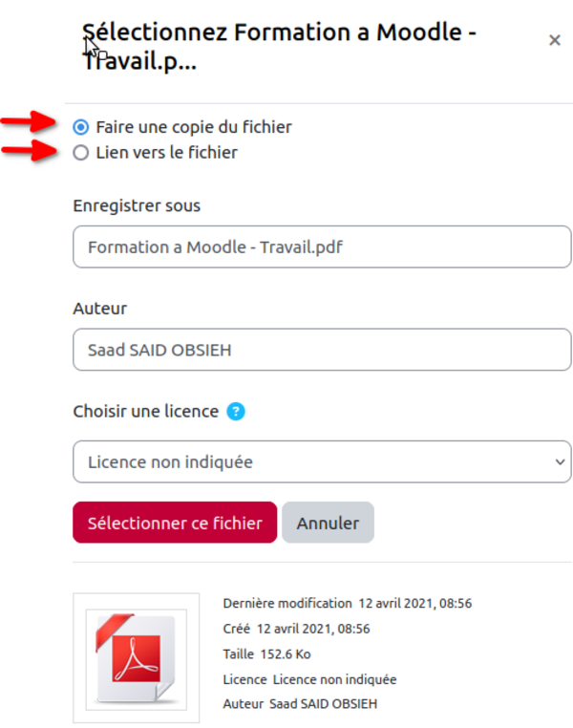Viewport: 573px width, 728px height.
Task: Click the 'Licence Licence non indiquée' detail line
Action: coord(309,679)
